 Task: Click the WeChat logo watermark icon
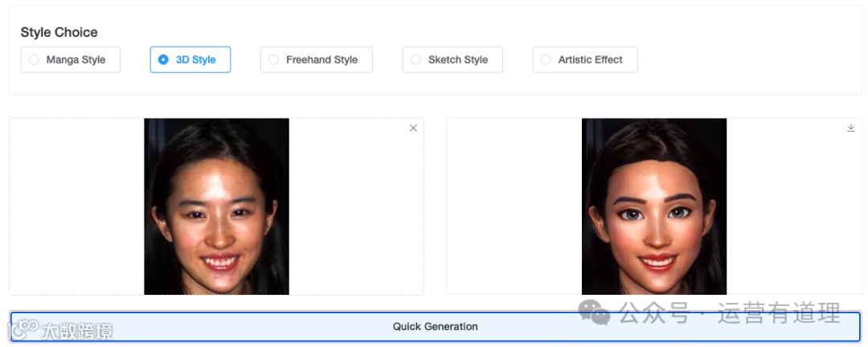[596, 312]
